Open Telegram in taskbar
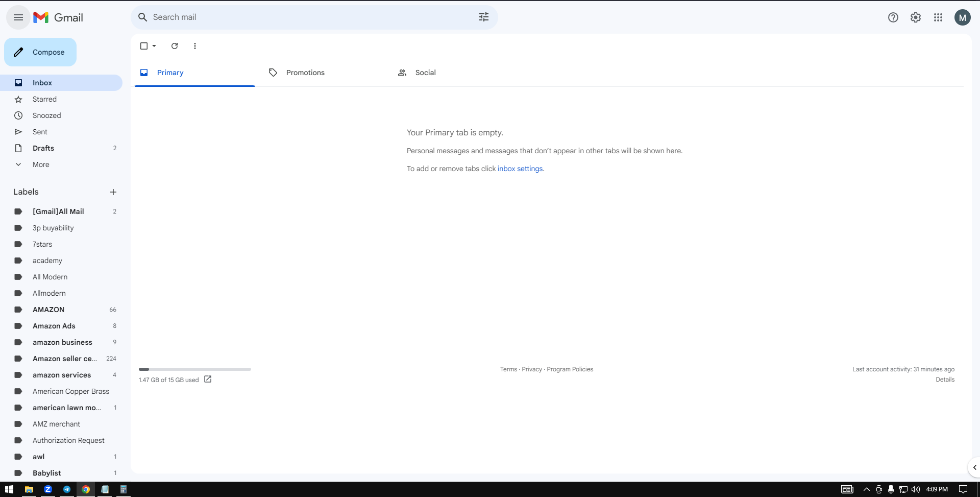Screen dimensions: 980x497 click(x=67, y=489)
